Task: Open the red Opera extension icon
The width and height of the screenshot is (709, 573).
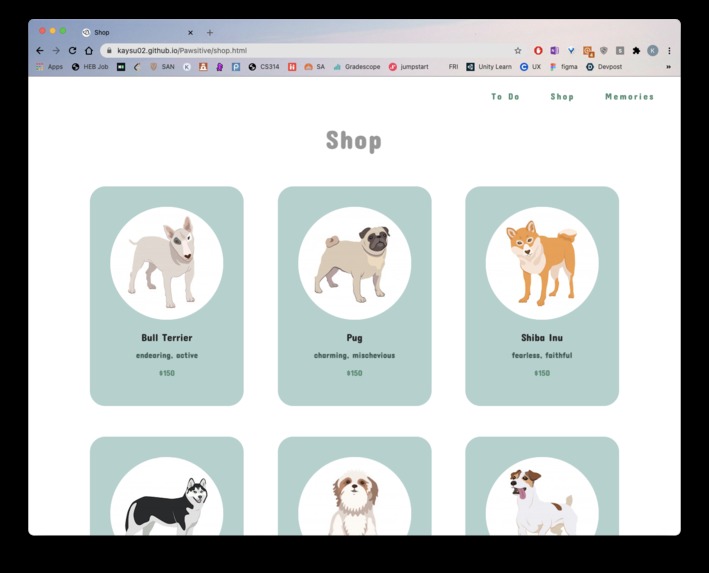Action: 538,51
